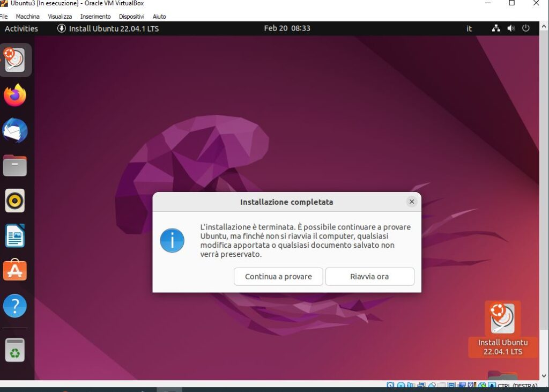
Task: Open the VirtualBox File menu
Action: (4, 17)
